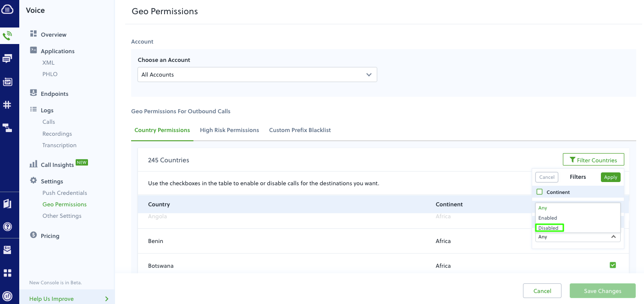Click the Pricing dollar icon
Screen dimensions: 644x304
pyautogui.click(x=33, y=235)
